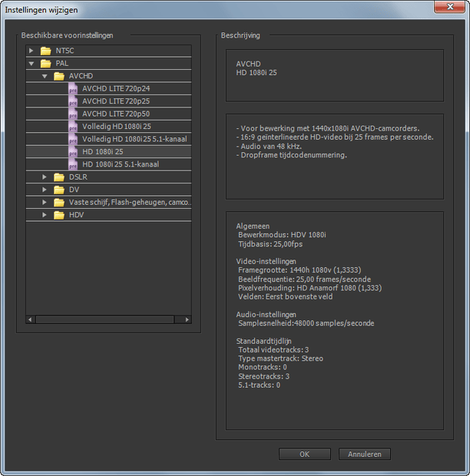The width and height of the screenshot is (470, 476).
Task: Click the 'Bewerkmodus: HDV 1080i' text
Action: point(282,235)
